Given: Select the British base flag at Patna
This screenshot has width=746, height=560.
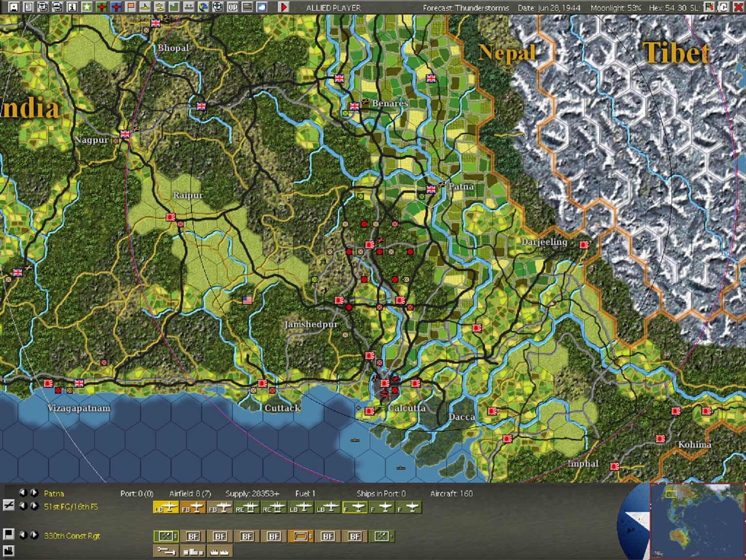Looking at the screenshot, I should (x=431, y=189).
